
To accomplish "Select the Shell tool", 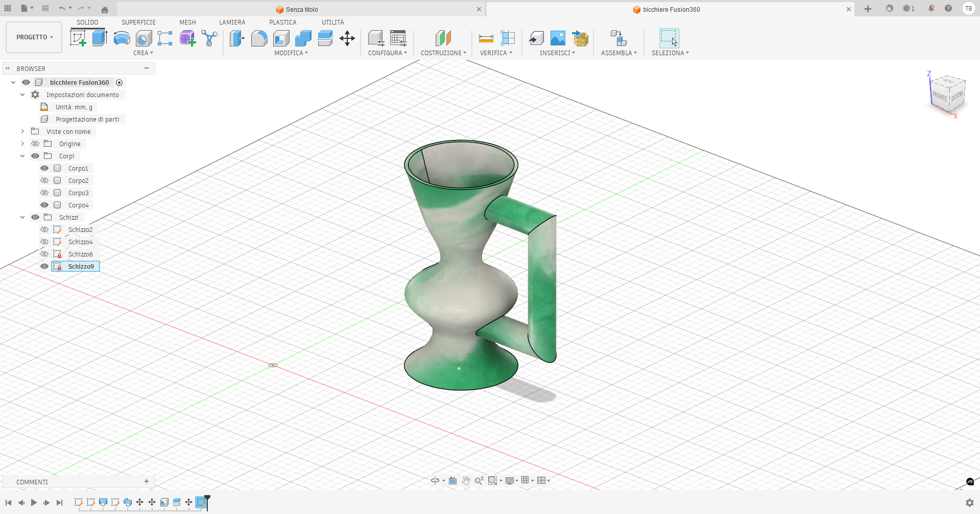I will coord(280,38).
